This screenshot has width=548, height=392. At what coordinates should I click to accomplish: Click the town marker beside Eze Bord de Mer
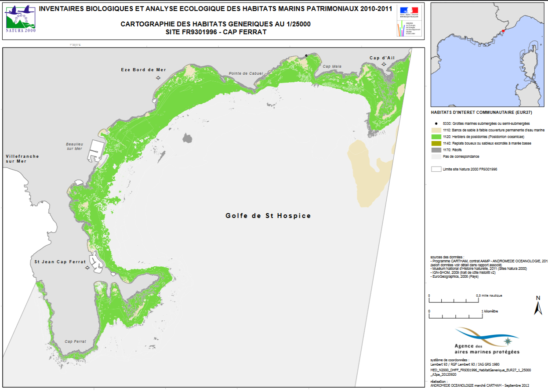click(x=158, y=78)
